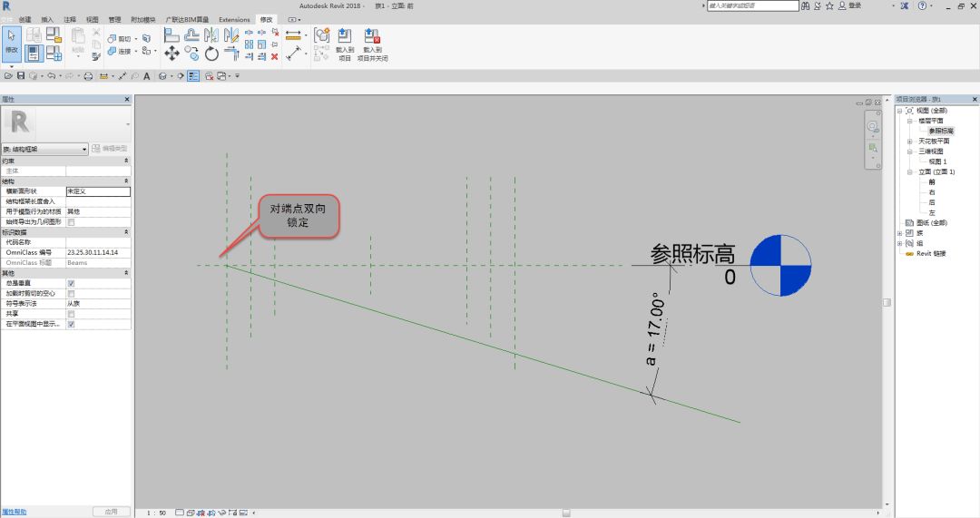Open the 广联达BIM算量 ribbon tab
This screenshot has width=980, height=518.
pos(187,19)
